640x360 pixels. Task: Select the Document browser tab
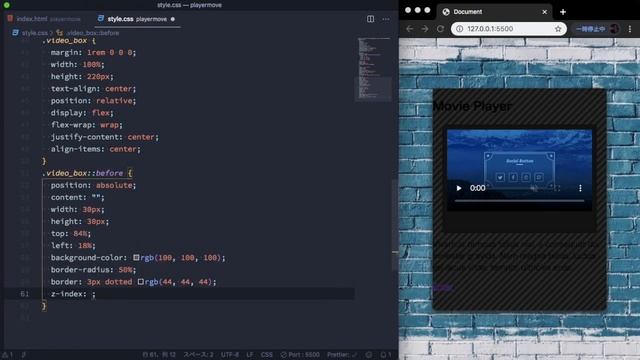coord(494,12)
